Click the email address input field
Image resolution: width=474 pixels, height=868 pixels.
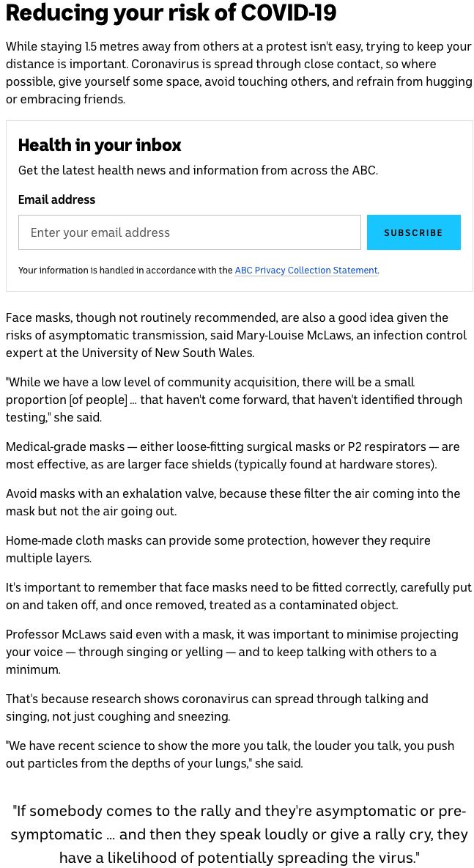(189, 232)
